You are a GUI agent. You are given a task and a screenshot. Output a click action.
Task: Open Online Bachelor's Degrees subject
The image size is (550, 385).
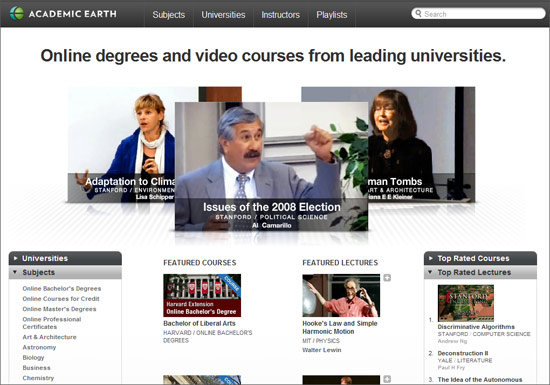[x=62, y=289]
